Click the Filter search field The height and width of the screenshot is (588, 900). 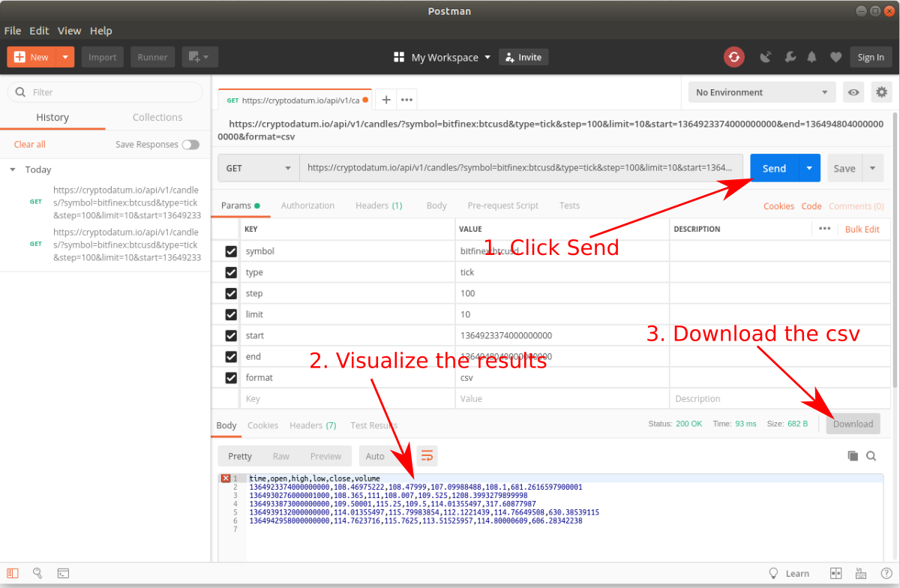coord(105,92)
